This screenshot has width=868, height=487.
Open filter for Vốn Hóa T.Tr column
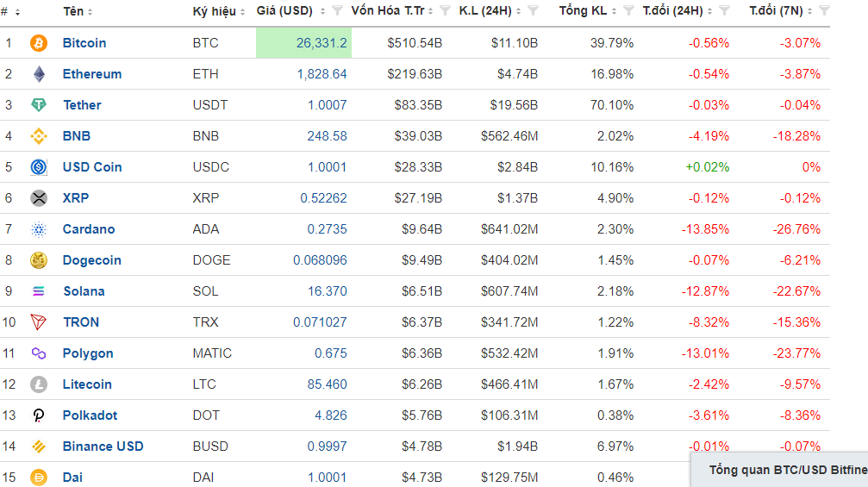tap(445, 10)
